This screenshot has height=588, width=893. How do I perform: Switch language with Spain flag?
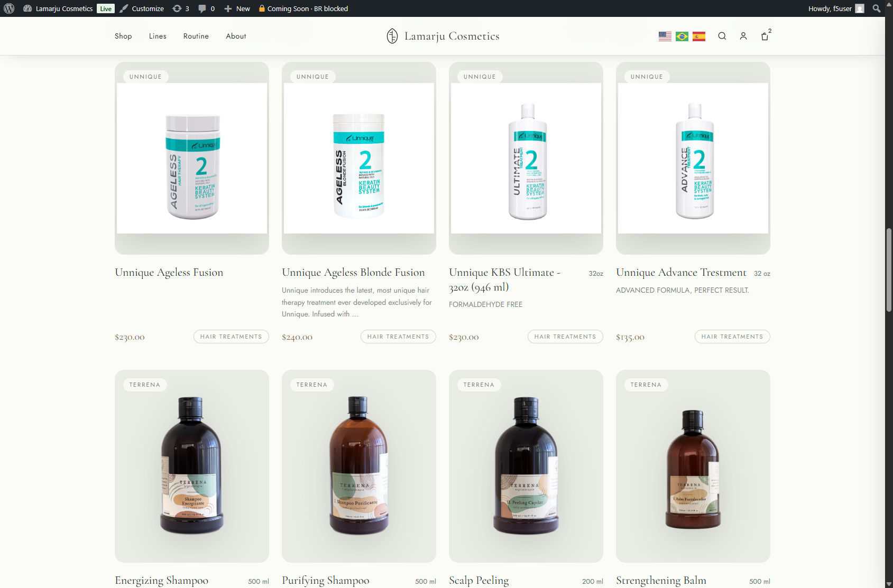coord(699,36)
